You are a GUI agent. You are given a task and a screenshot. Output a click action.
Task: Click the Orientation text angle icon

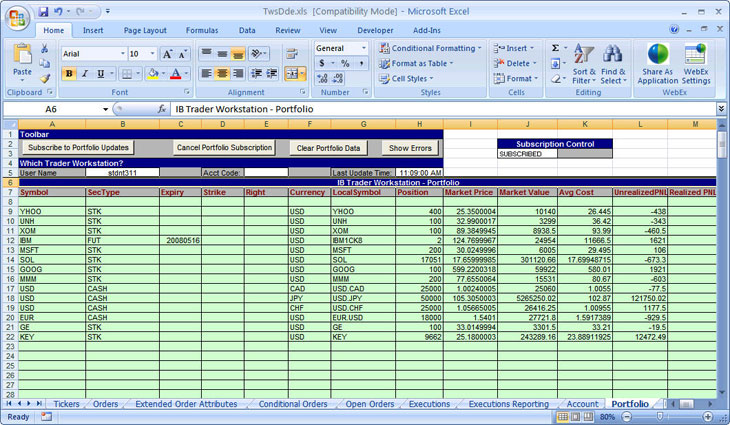[x=256, y=54]
